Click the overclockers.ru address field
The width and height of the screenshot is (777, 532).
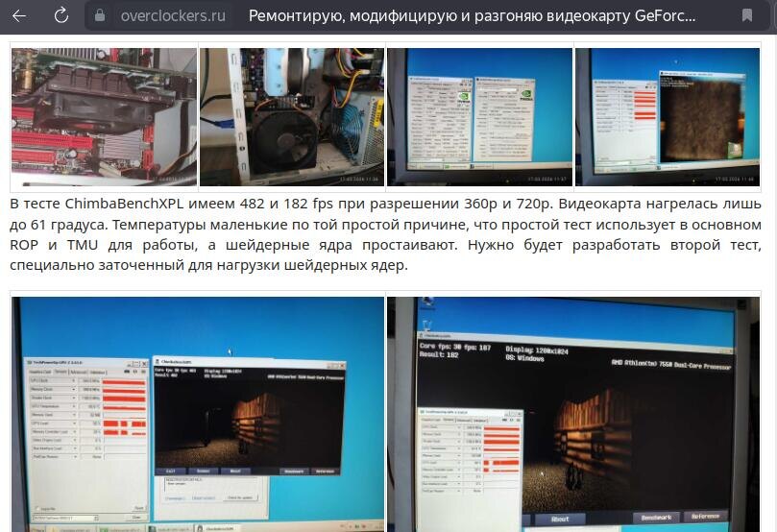tap(173, 16)
